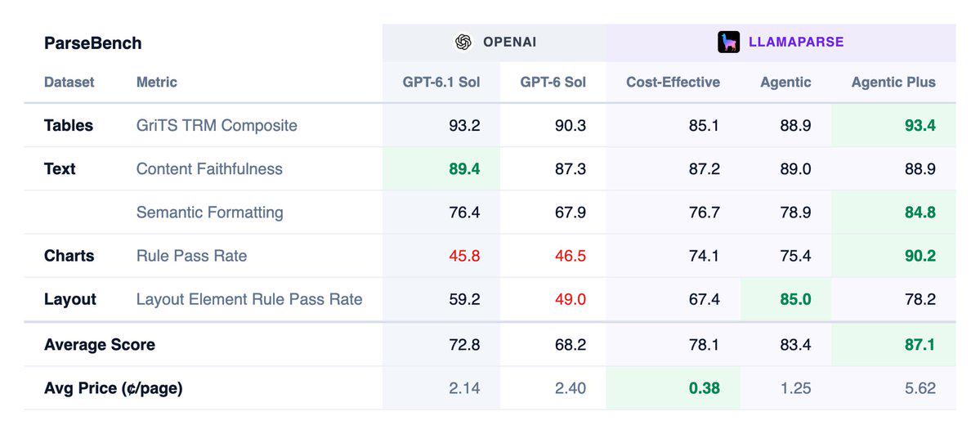Viewport: 980px width, 434px height.
Task: Select the GPT-6 Sol column header
Action: (553, 82)
